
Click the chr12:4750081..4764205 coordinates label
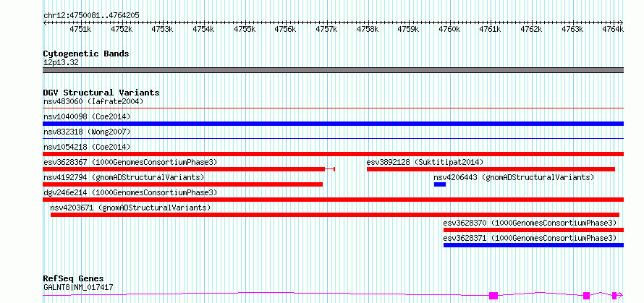(x=91, y=15)
